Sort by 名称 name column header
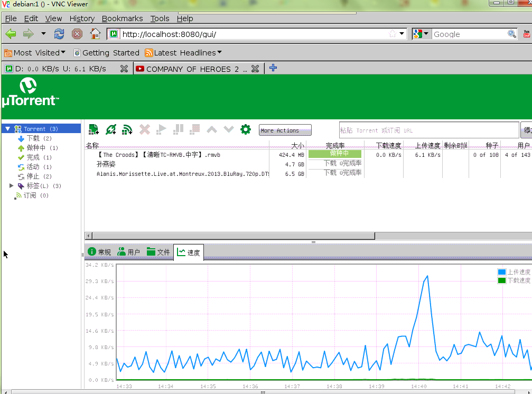 tap(177, 145)
